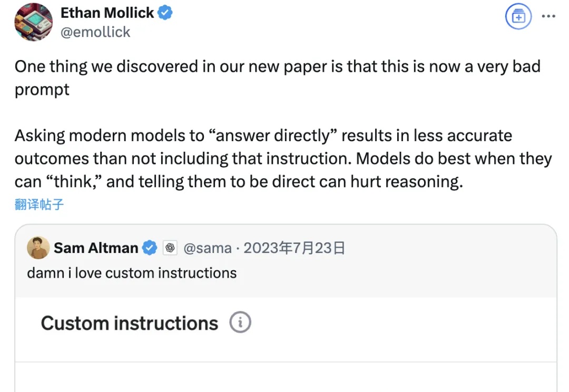Click the 'Custom instructions' heading in image

[129, 323]
